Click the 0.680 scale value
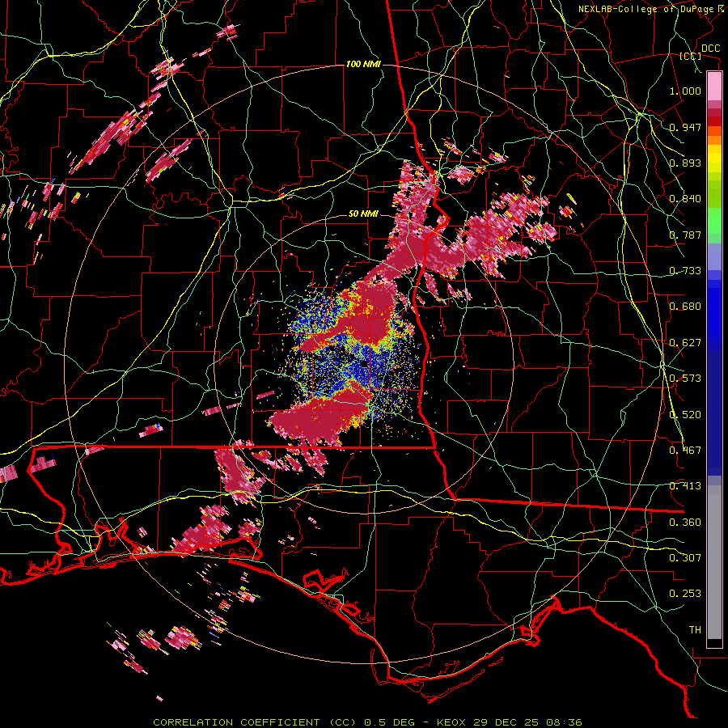Screen dimensions: 728x728 click(685, 307)
